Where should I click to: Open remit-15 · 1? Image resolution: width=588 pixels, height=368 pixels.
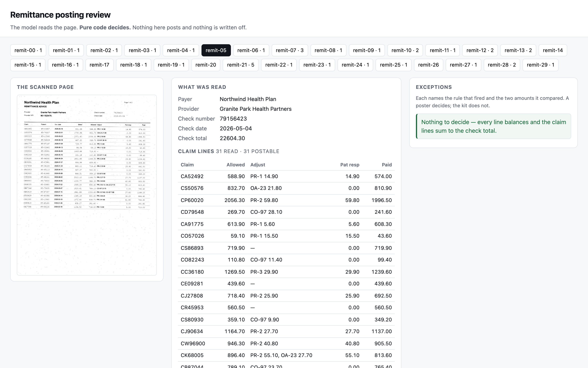pyautogui.click(x=28, y=65)
